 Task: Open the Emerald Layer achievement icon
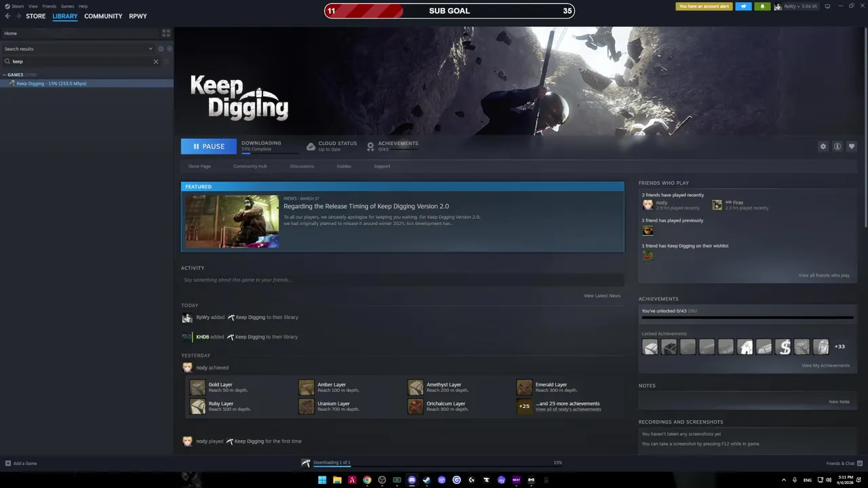click(524, 387)
